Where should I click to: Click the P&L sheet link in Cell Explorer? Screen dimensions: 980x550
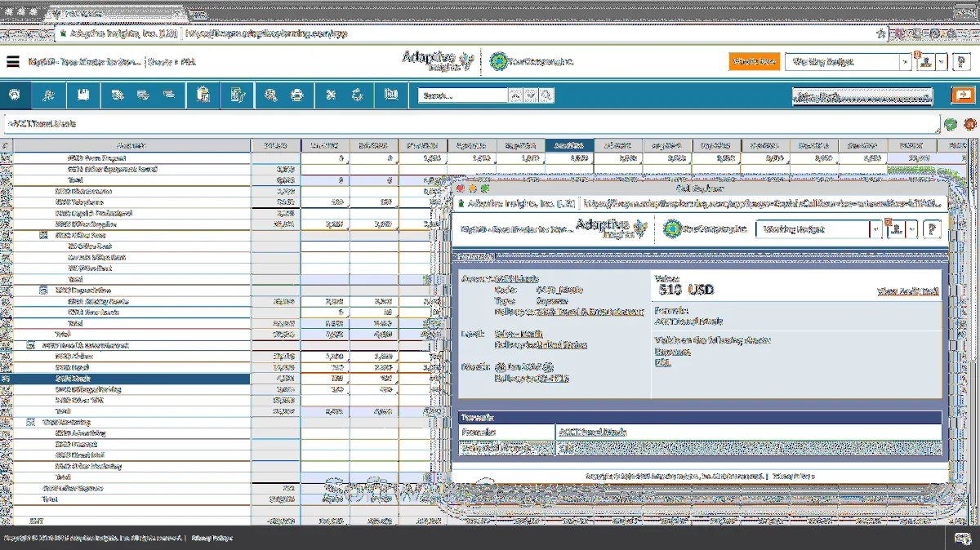point(662,362)
